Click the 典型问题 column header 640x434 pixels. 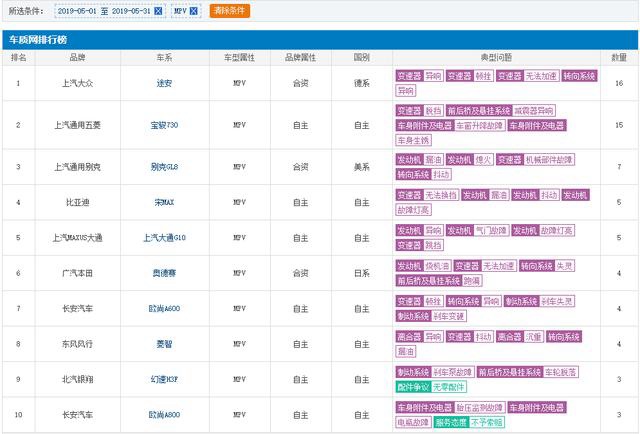496,58
